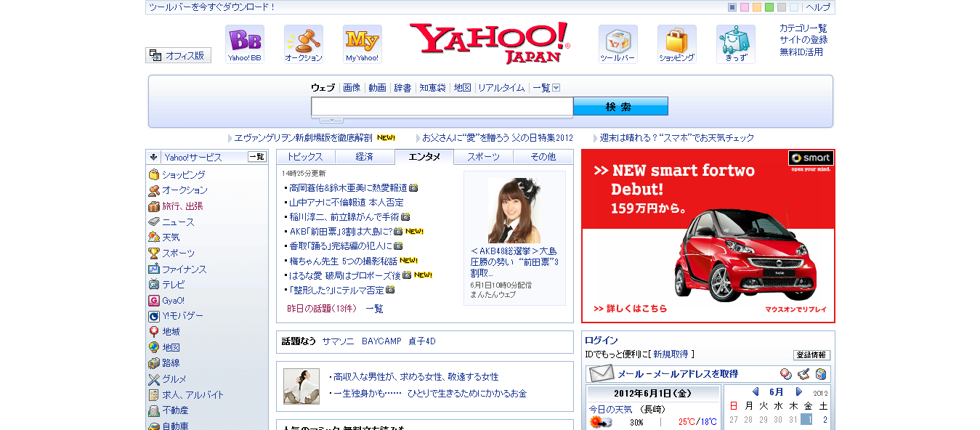Open ファイナンス in the sidebar
The height and width of the screenshot is (430, 980).
[184, 269]
